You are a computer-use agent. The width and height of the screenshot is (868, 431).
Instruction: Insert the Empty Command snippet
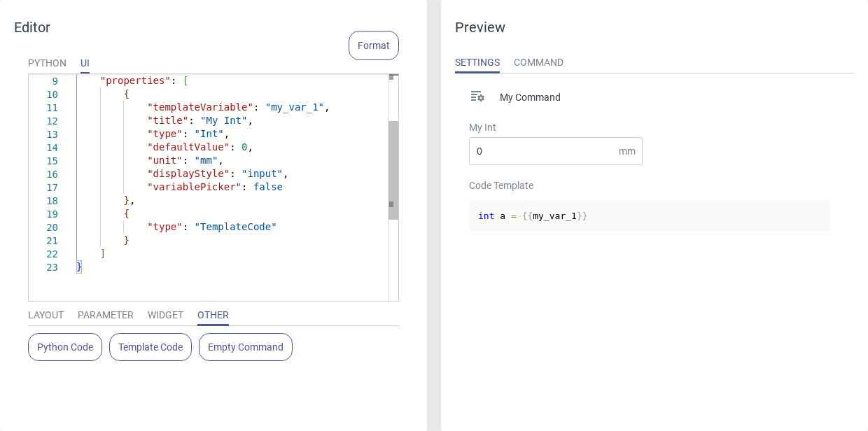pyautogui.click(x=246, y=347)
